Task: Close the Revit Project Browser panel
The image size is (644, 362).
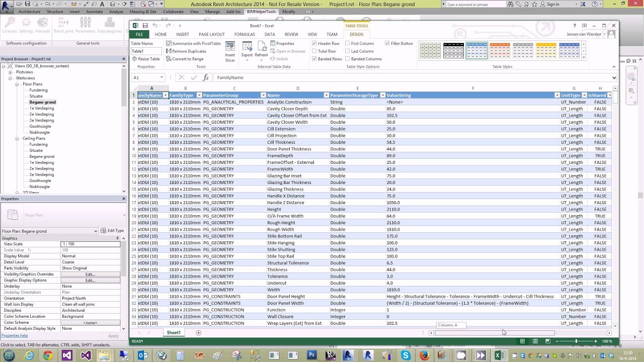Action: pyautogui.click(x=124, y=59)
